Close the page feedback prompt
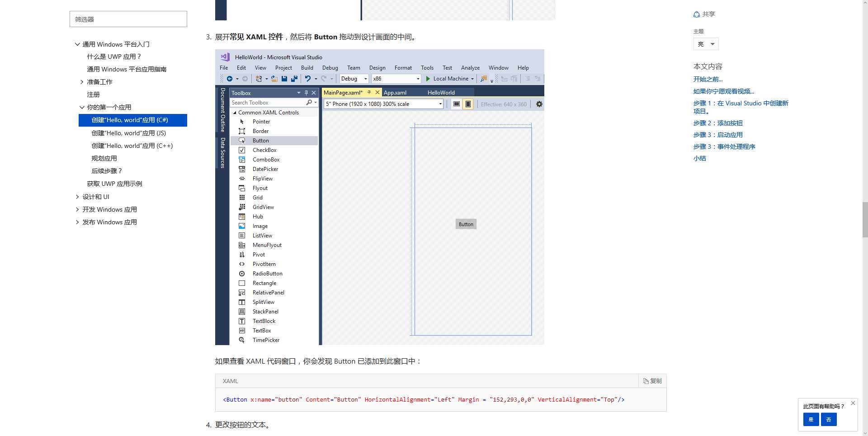 point(853,403)
